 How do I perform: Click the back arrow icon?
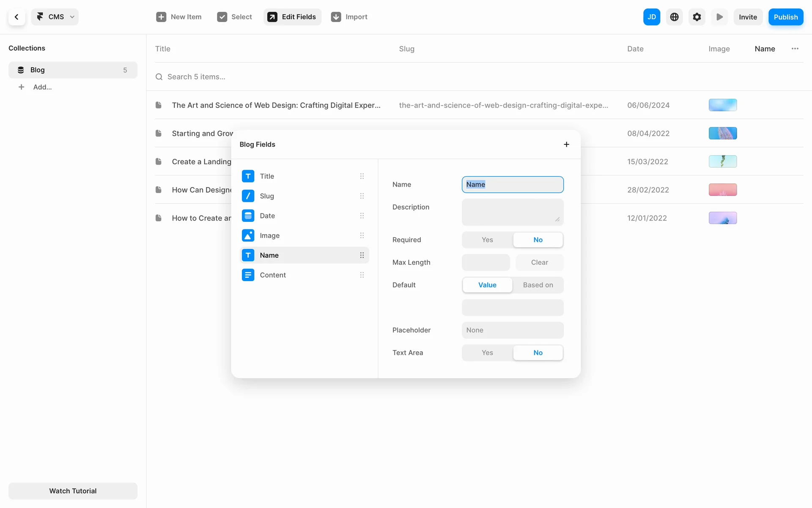click(x=16, y=17)
